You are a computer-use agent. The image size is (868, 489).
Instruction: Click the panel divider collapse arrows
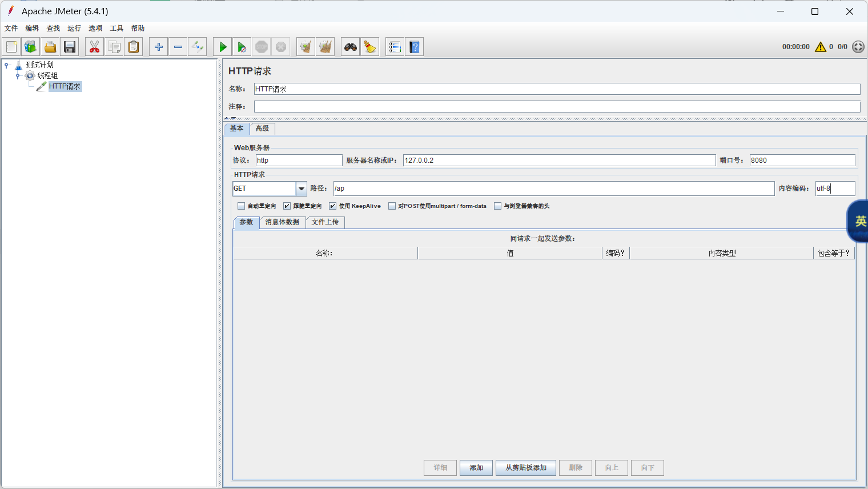click(x=230, y=118)
